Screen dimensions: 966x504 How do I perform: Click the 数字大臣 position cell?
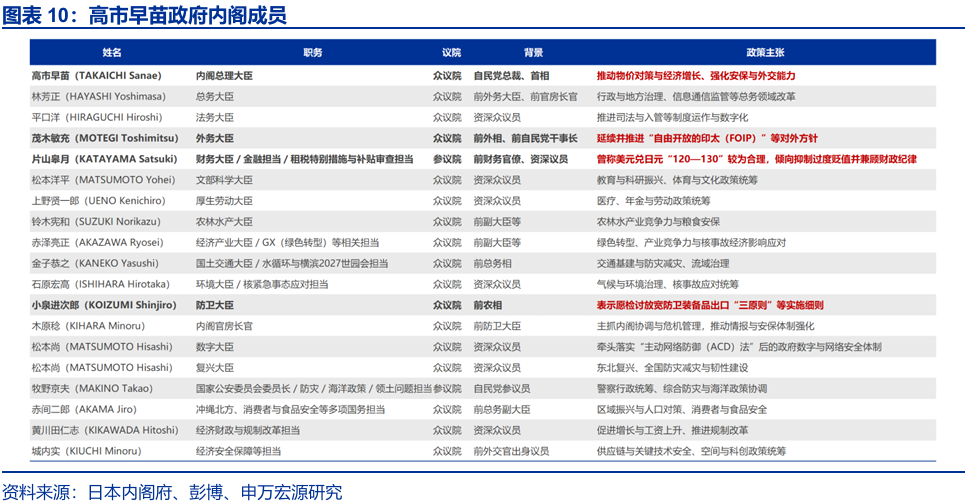(x=214, y=347)
